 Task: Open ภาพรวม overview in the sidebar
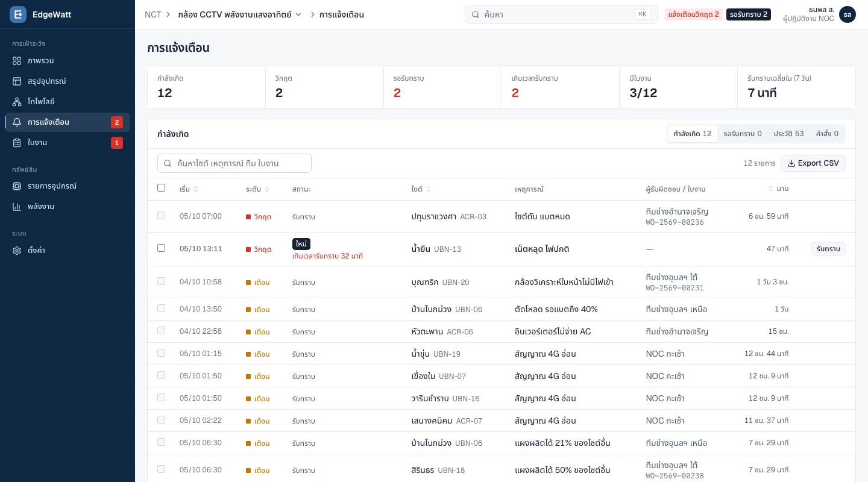point(68,61)
